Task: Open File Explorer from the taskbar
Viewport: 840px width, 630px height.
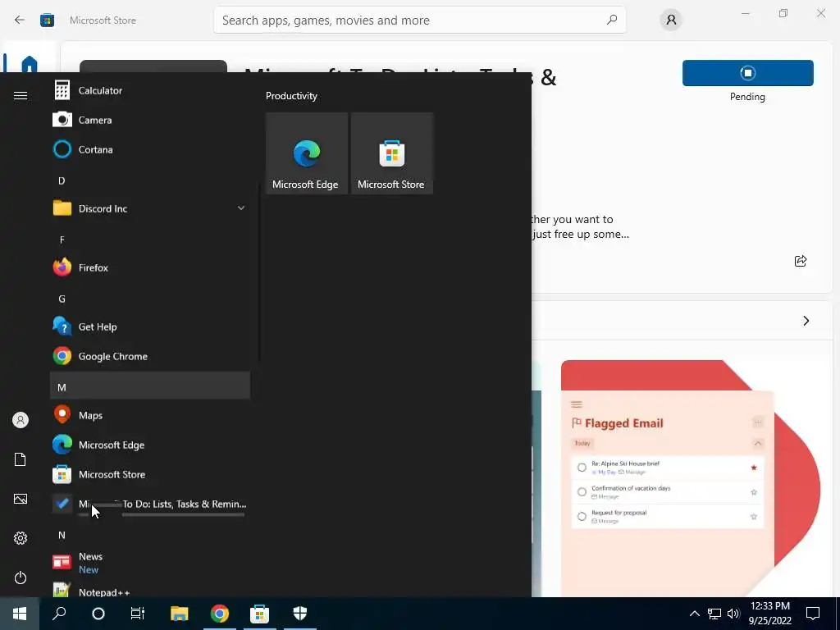Action: tap(180, 614)
